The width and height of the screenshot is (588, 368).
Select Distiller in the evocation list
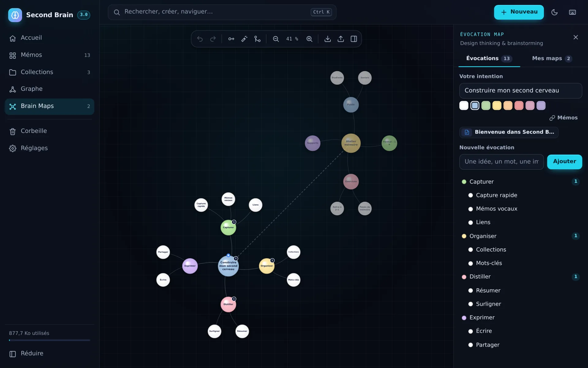click(x=521, y=277)
